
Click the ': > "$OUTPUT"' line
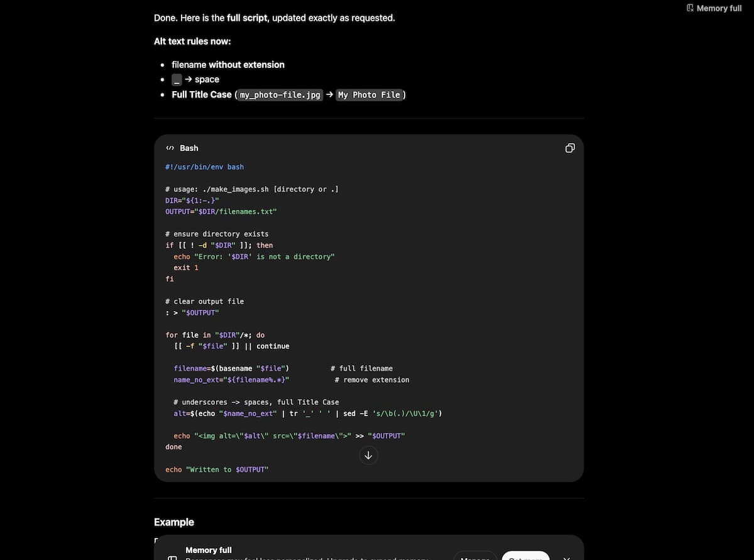click(192, 313)
